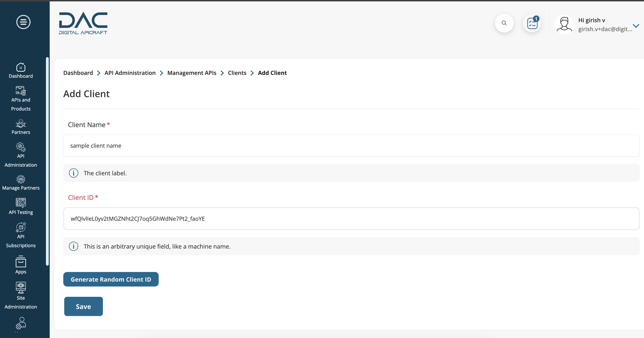Open API Subscriptions sidebar item
644x338 pixels.
pos(21,235)
